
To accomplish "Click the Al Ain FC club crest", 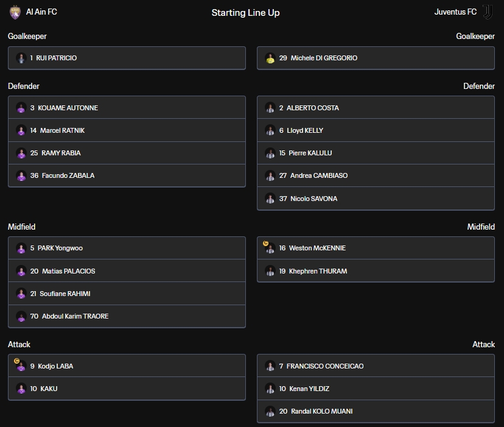I will [15, 13].
